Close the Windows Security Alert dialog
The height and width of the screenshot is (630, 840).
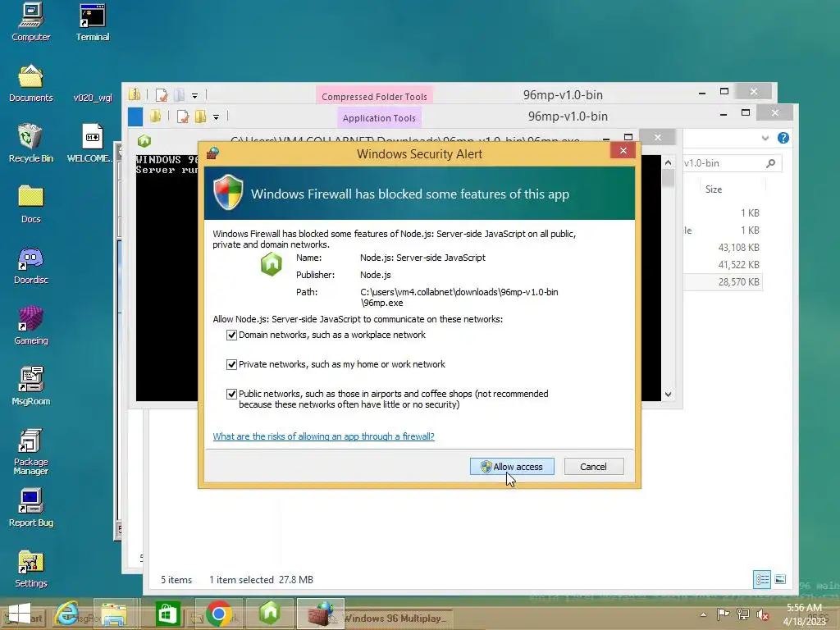623,151
